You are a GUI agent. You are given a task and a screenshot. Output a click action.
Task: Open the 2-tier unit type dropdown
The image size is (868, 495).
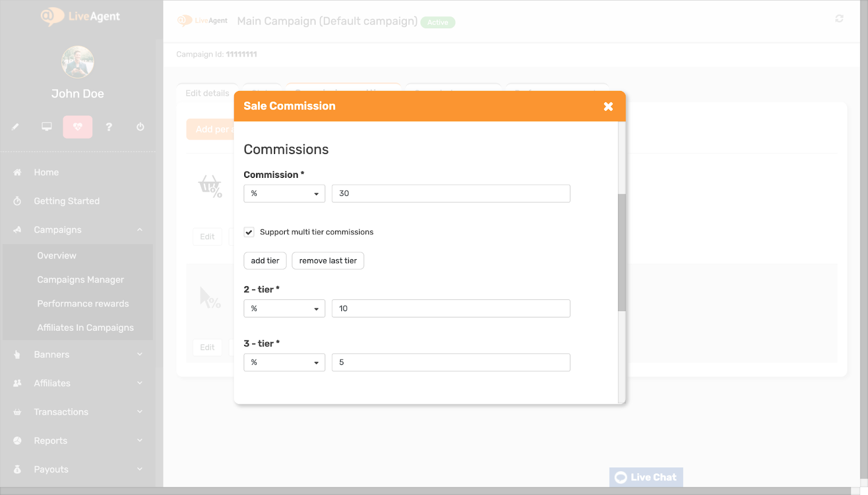point(284,308)
